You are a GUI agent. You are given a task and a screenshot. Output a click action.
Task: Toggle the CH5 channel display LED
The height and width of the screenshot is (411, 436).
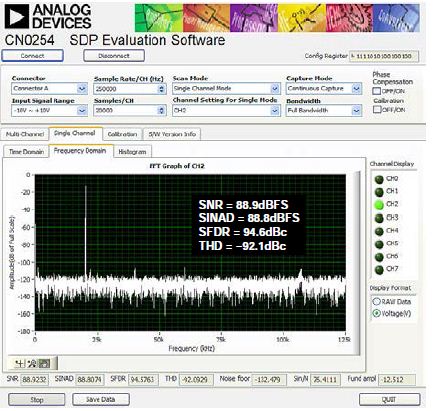tap(379, 244)
